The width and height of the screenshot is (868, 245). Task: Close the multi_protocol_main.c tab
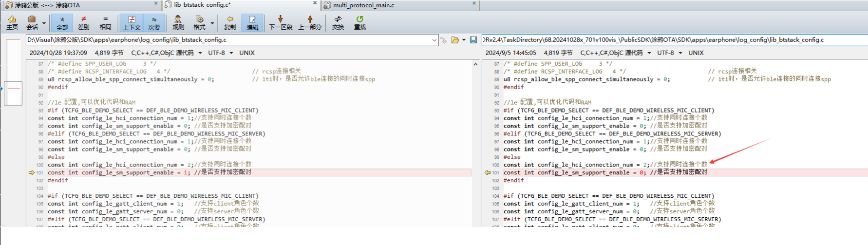coord(474,3)
